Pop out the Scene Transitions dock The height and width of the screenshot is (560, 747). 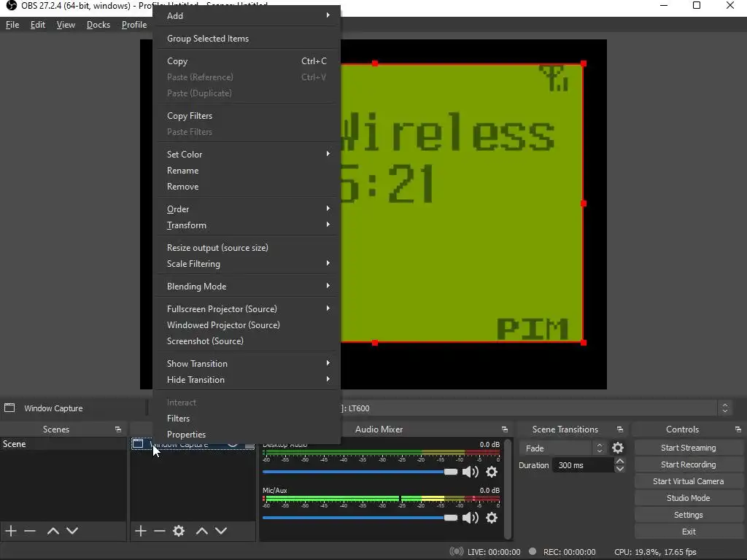coord(620,429)
